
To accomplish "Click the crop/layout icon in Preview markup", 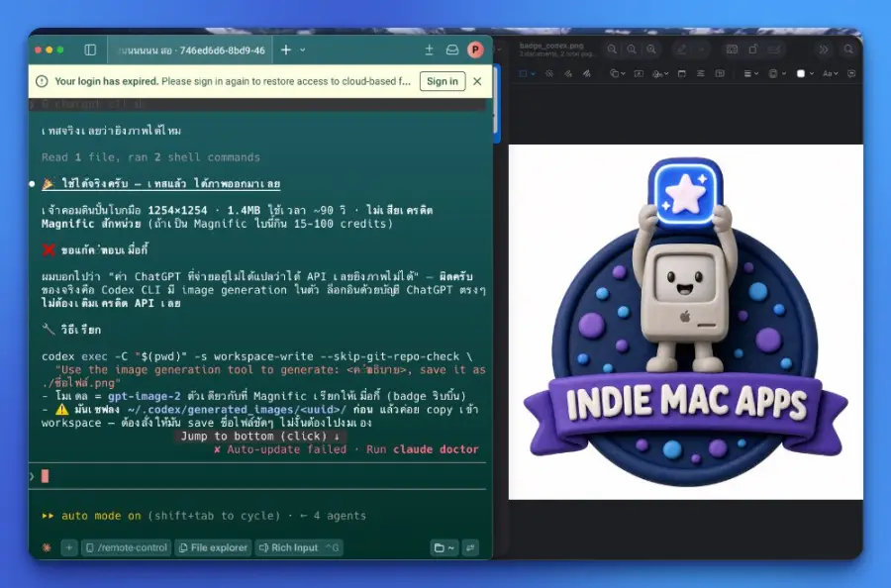I will (x=720, y=73).
